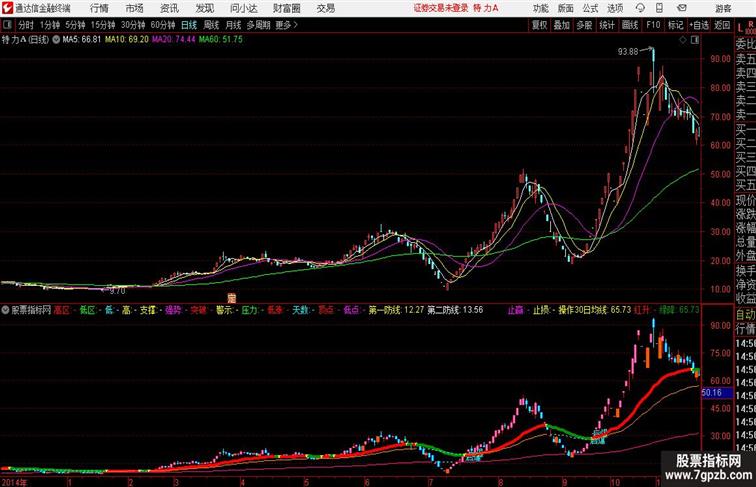Viewport: 756px width, 487px height.
Task: Toggle the left panel icon before 分时
Action: coord(7,25)
